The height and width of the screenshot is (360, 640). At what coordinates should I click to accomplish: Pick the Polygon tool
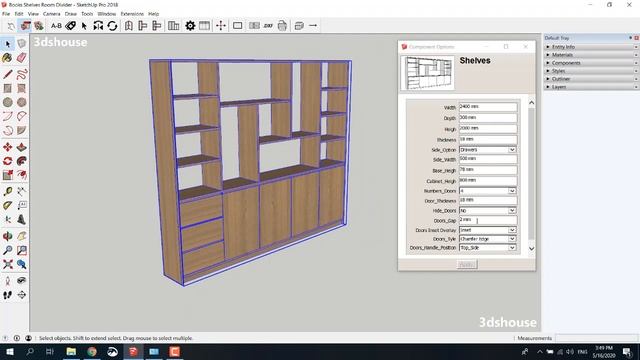pyautogui.click(x=22, y=102)
